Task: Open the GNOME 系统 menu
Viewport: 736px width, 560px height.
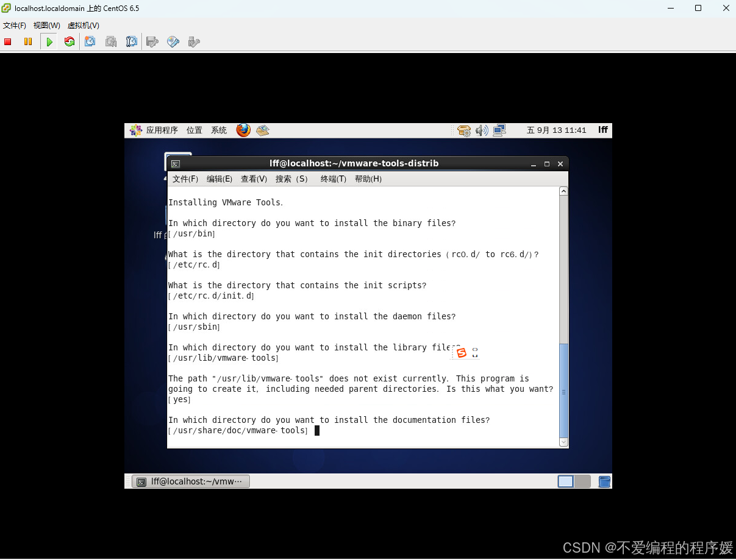Action: 219,130
